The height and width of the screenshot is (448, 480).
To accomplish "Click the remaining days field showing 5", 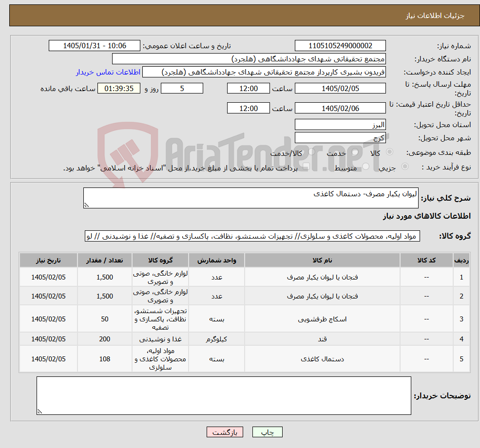I will [x=182, y=88].
